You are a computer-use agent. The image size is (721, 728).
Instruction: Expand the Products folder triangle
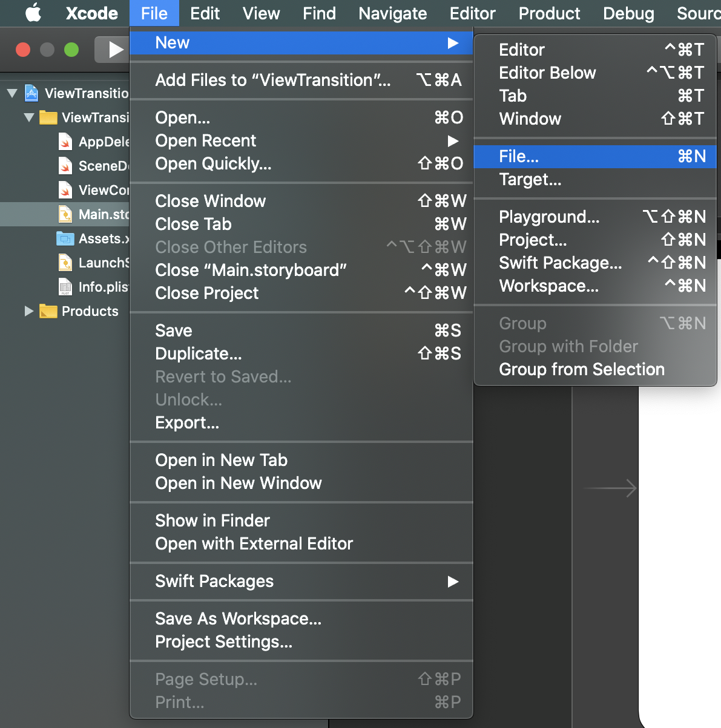[x=28, y=311]
